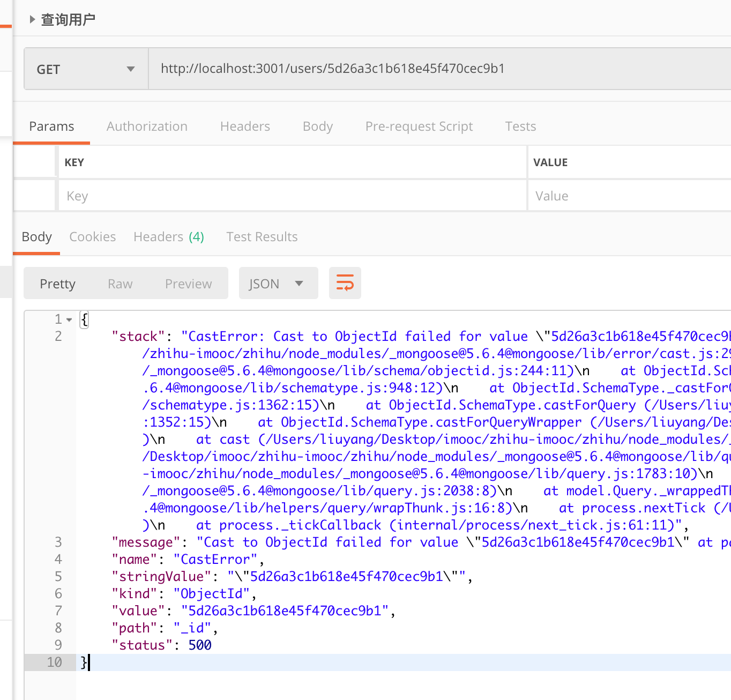Image resolution: width=731 pixels, height=700 pixels.
Task: Open the JSON format dropdown
Action: [278, 284]
